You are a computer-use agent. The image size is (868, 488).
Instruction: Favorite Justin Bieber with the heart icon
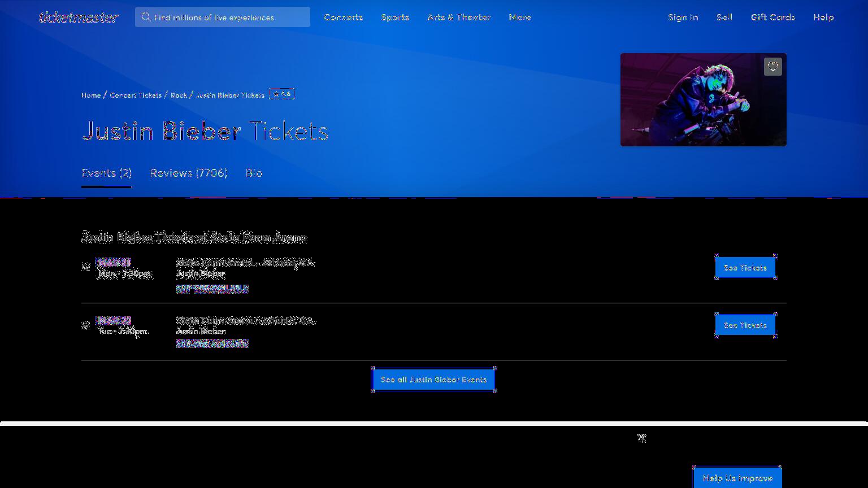coord(773,67)
